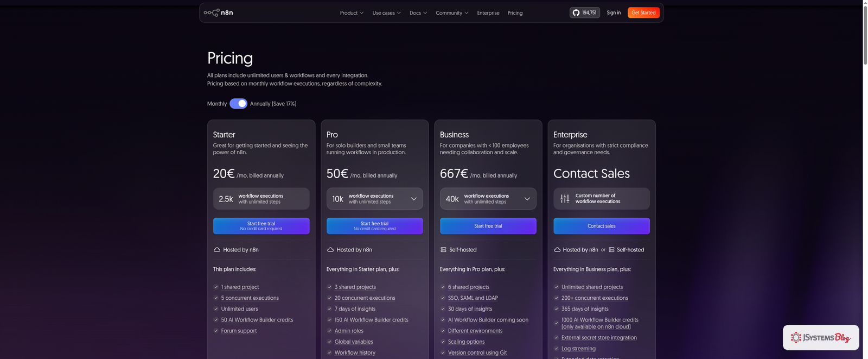Image resolution: width=868 pixels, height=359 pixels.
Task: Click the "Pricing" page heading
Action: [230, 58]
